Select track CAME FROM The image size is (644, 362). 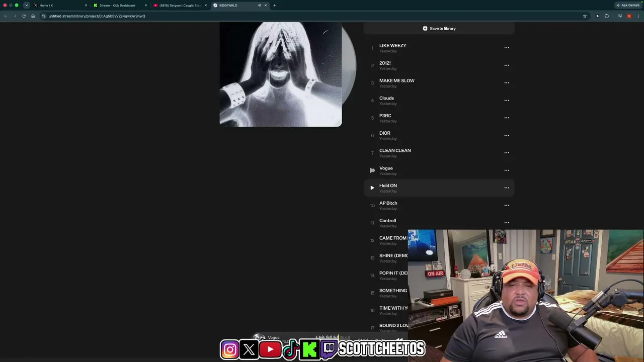point(393,238)
